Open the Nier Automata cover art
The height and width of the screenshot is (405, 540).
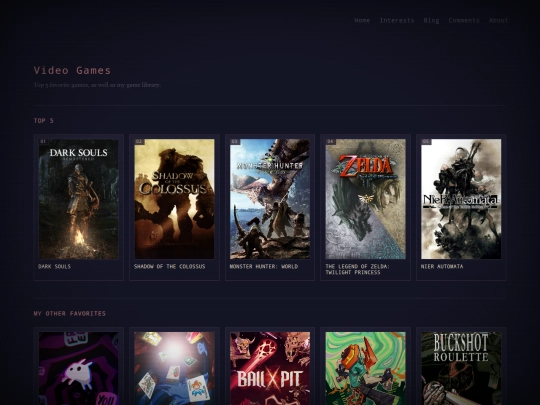pos(461,199)
